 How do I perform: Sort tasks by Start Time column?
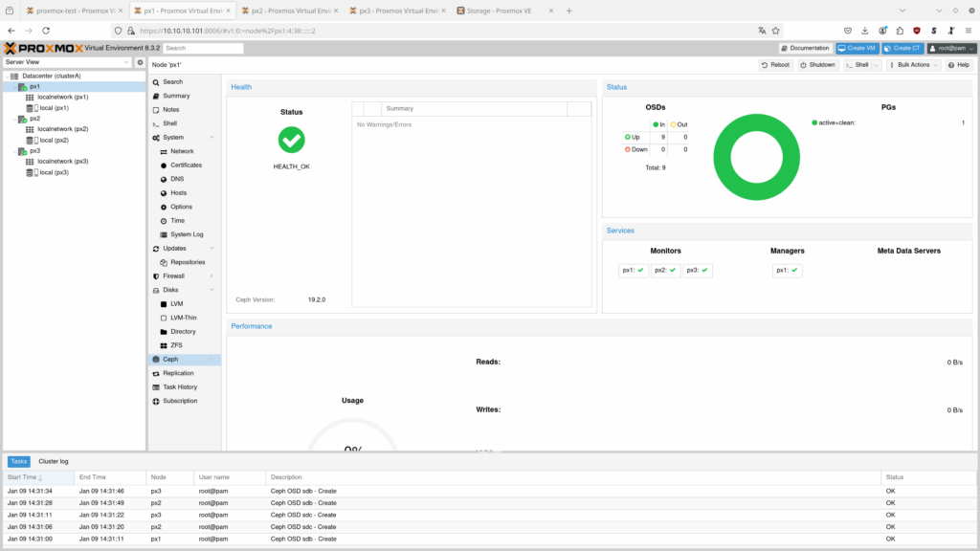tap(38, 477)
